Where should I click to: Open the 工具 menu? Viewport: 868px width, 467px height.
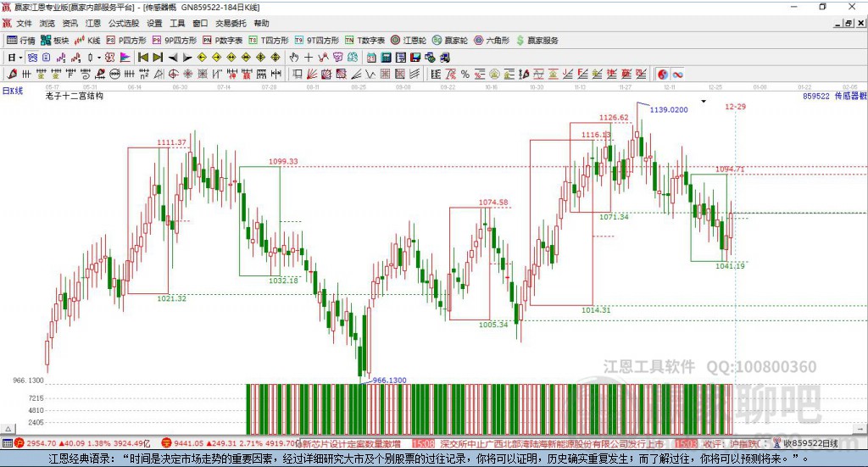177,23
